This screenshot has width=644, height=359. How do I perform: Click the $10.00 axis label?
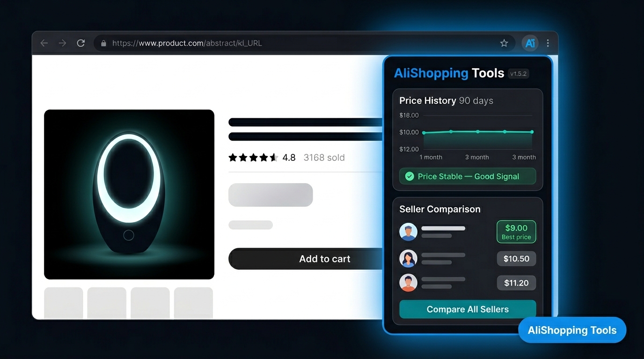[409, 132]
